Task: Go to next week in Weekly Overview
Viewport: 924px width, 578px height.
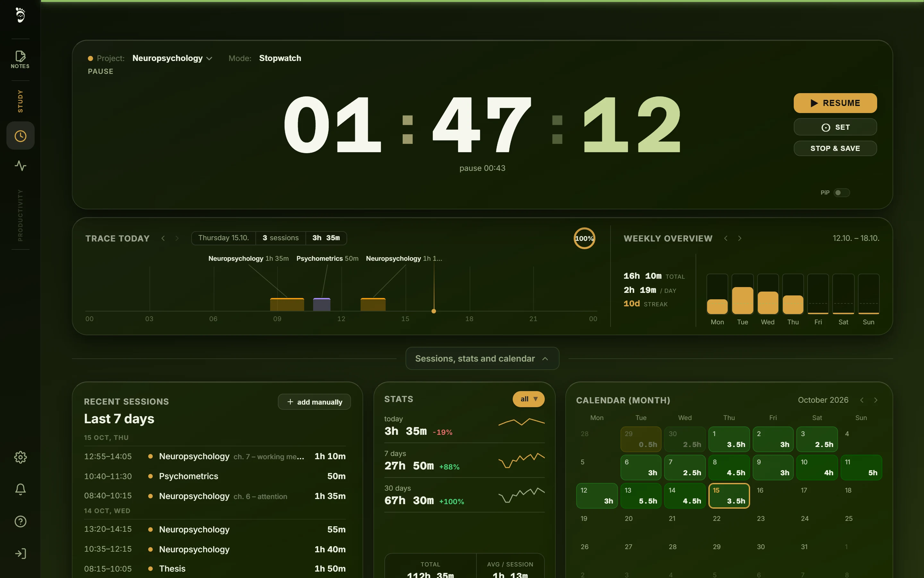Action: click(x=740, y=238)
